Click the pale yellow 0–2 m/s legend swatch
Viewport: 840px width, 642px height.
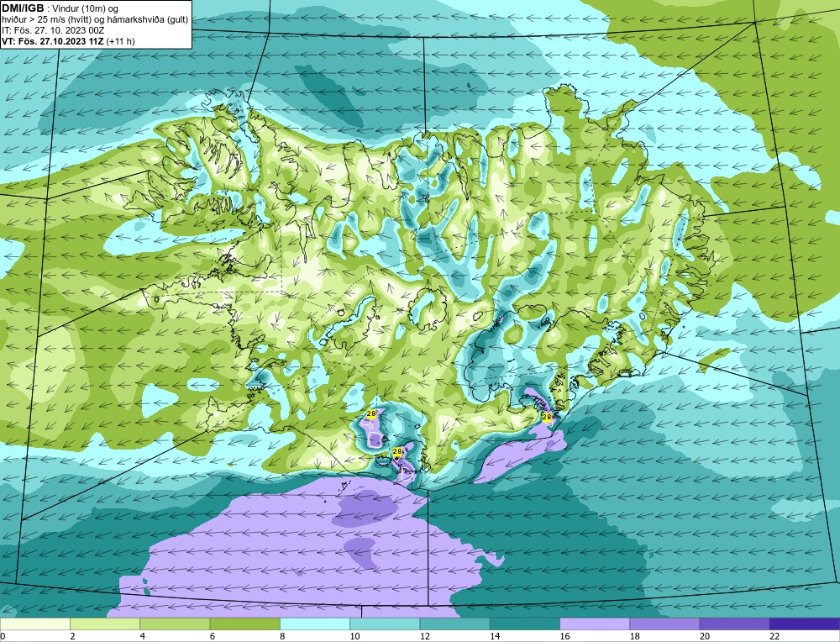[x=34, y=624]
